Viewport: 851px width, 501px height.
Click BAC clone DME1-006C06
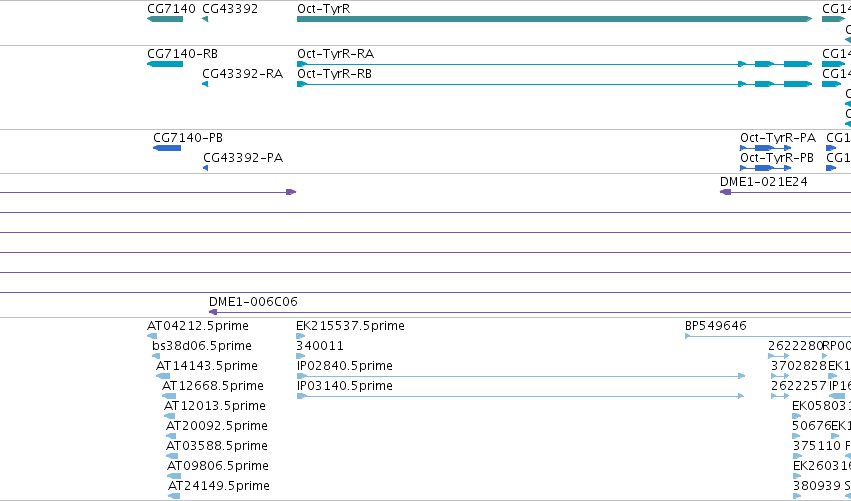tap(253, 302)
